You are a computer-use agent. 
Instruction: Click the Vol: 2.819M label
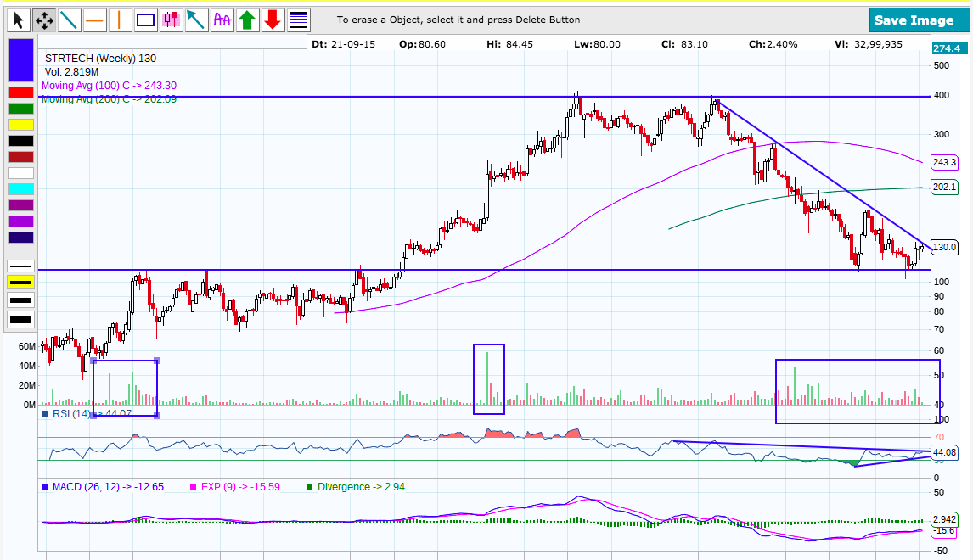pyautogui.click(x=71, y=72)
